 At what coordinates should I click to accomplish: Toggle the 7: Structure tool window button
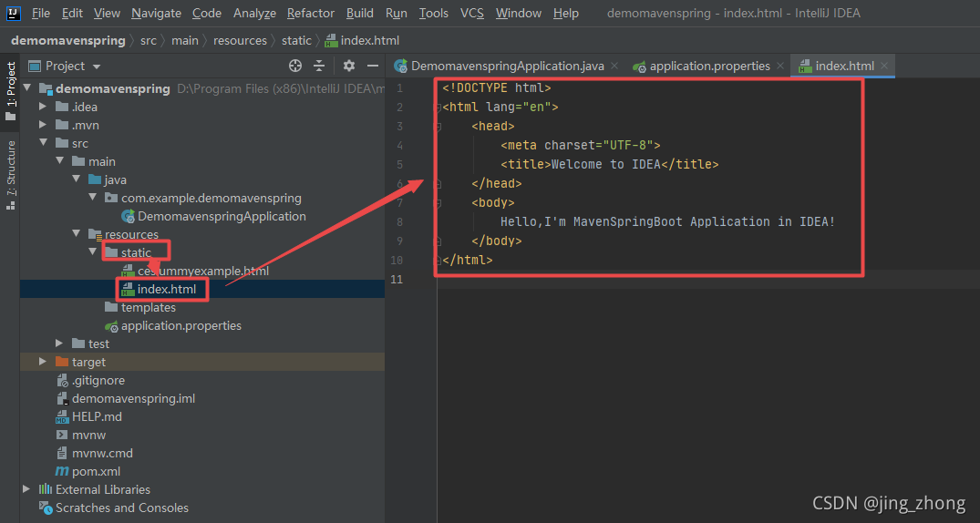(10, 176)
